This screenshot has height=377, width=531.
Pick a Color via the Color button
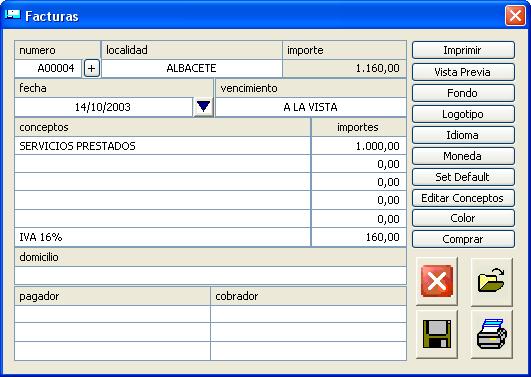pos(463,218)
